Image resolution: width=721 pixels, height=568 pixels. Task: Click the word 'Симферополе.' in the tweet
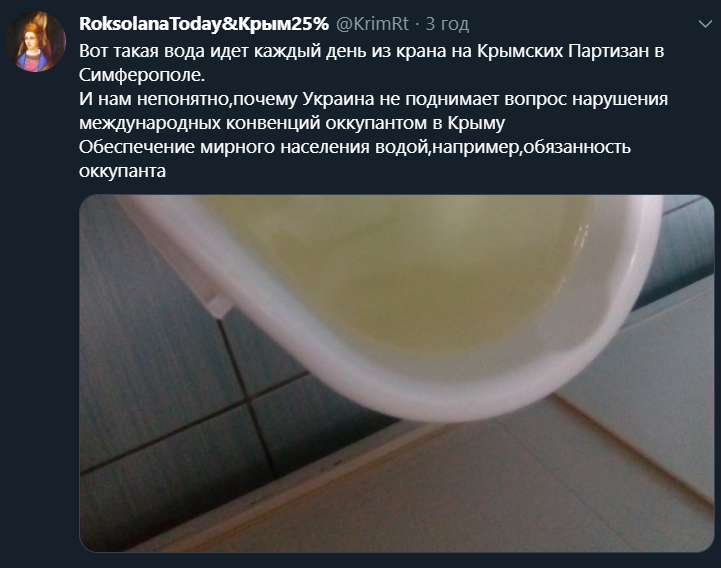142,75
